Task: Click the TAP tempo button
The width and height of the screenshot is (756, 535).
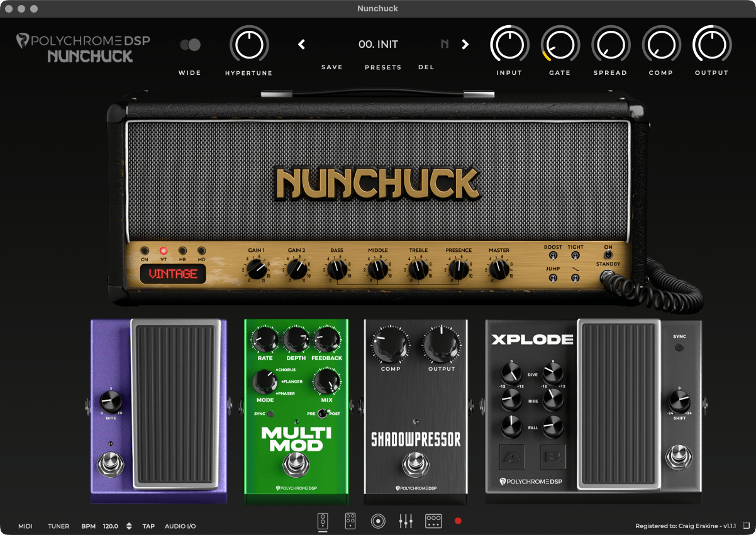Action: tap(148, 526)
